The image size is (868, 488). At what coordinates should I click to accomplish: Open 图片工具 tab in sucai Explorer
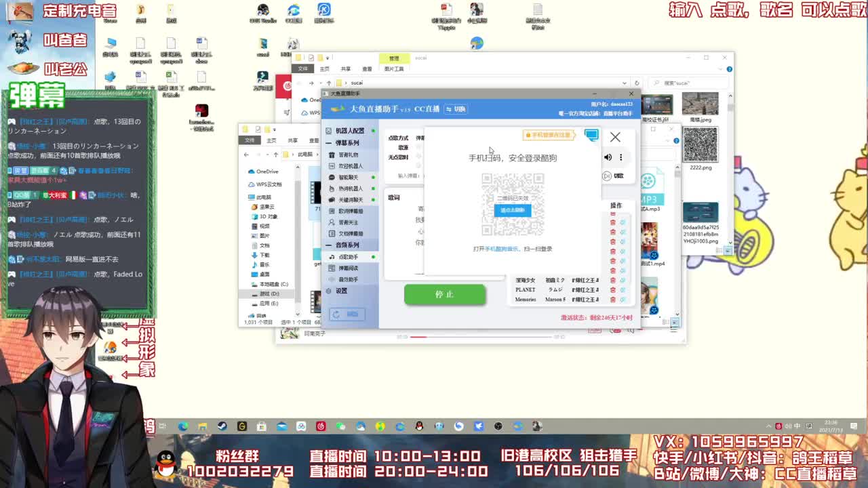(394, 68)
